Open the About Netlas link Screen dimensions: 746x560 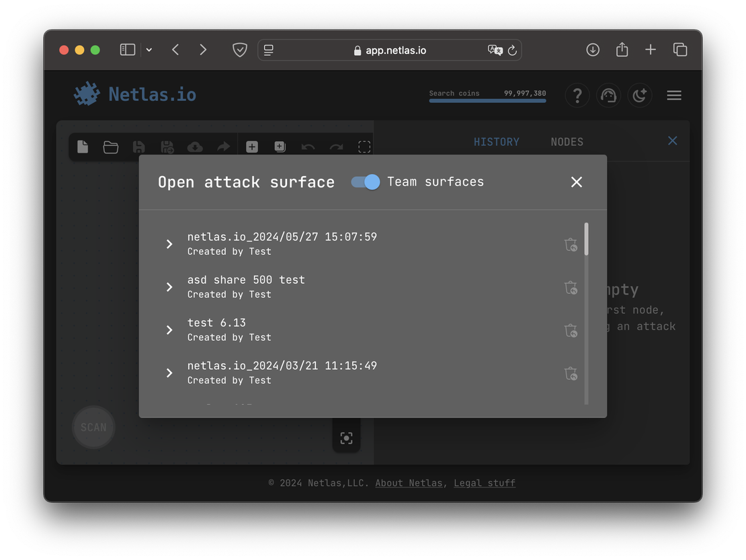(x=409, y=483)
